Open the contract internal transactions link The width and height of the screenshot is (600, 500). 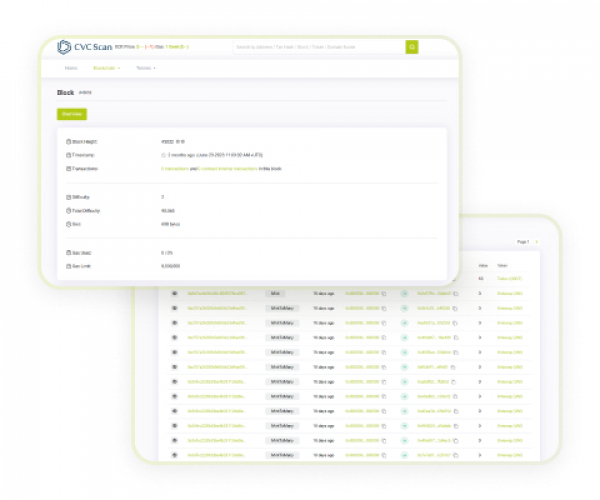[x=228, y=169]
